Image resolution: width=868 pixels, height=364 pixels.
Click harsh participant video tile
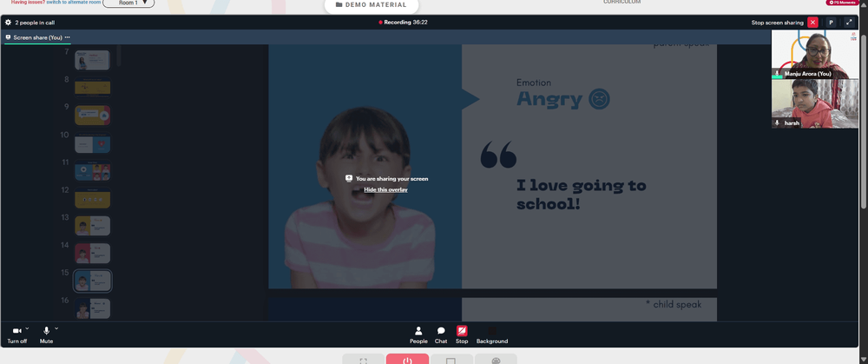[815, 103]
